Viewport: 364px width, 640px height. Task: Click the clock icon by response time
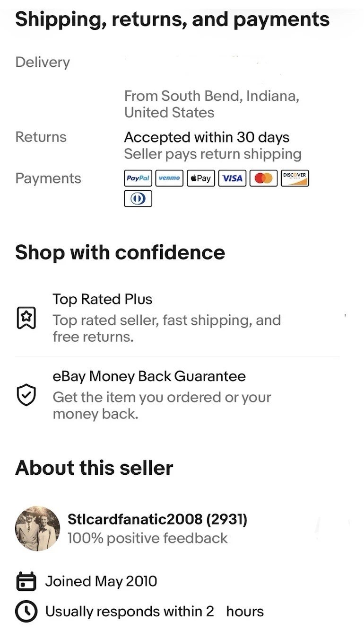point(26,612)
